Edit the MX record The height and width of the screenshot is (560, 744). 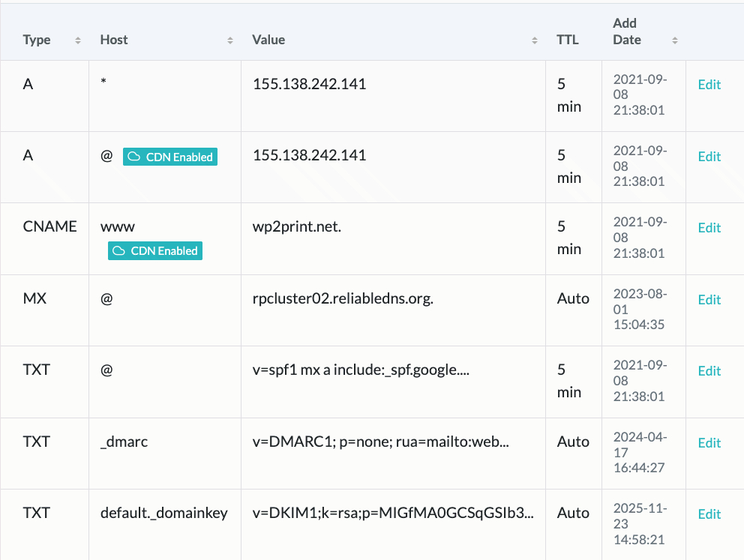pyautogui.click(x=709, y=299)
